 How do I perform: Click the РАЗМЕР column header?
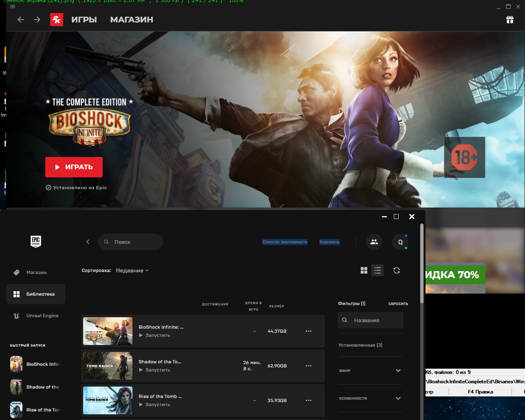click(x=277, y=306)
